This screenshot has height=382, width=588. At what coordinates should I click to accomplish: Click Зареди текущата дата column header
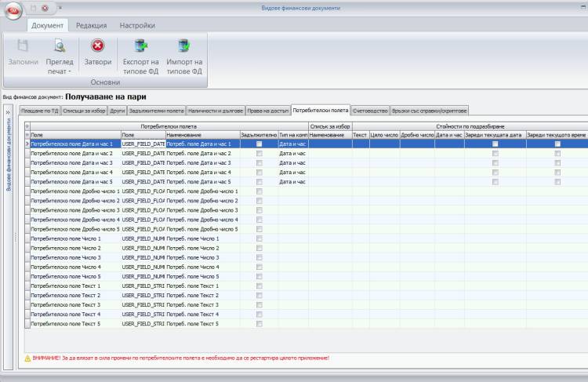[x=495, y=135]
